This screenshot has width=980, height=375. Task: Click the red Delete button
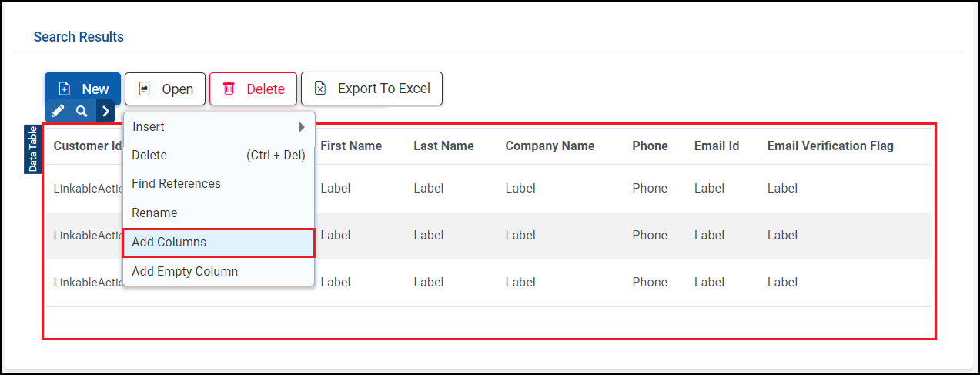(x=253, y=89)
